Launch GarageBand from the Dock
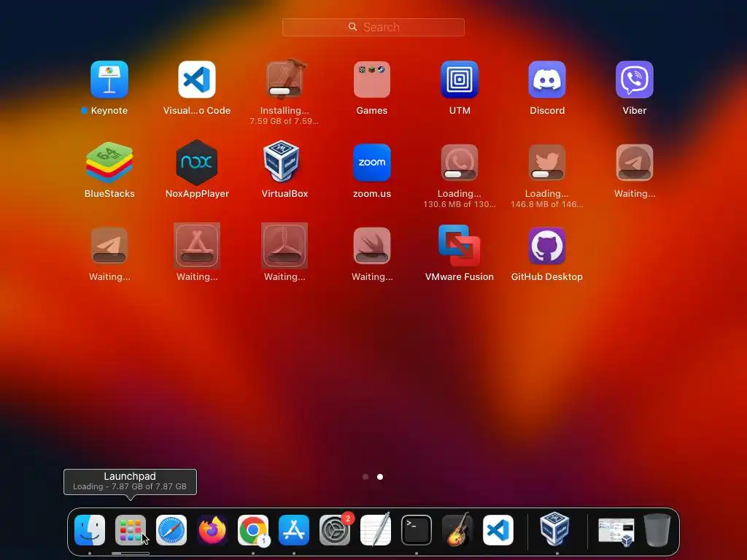The image size is (747, 560). [x=457, y=530]
